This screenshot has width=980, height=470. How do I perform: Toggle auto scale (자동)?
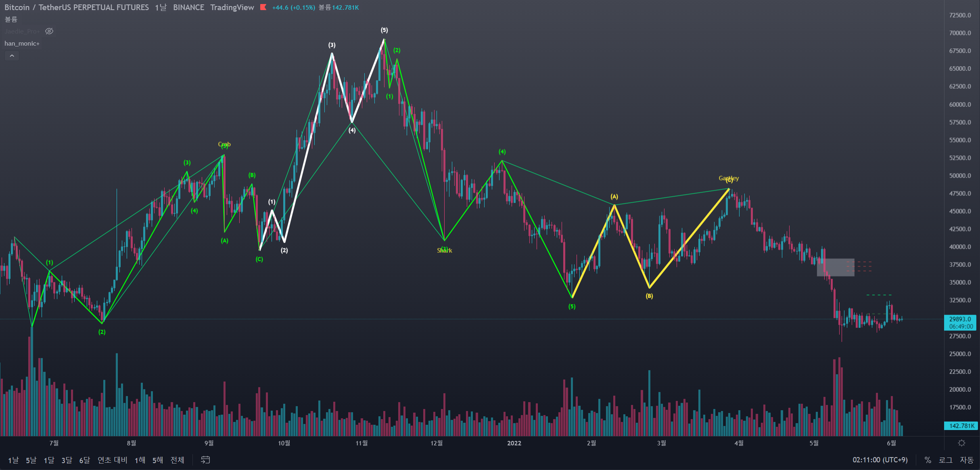966,460
